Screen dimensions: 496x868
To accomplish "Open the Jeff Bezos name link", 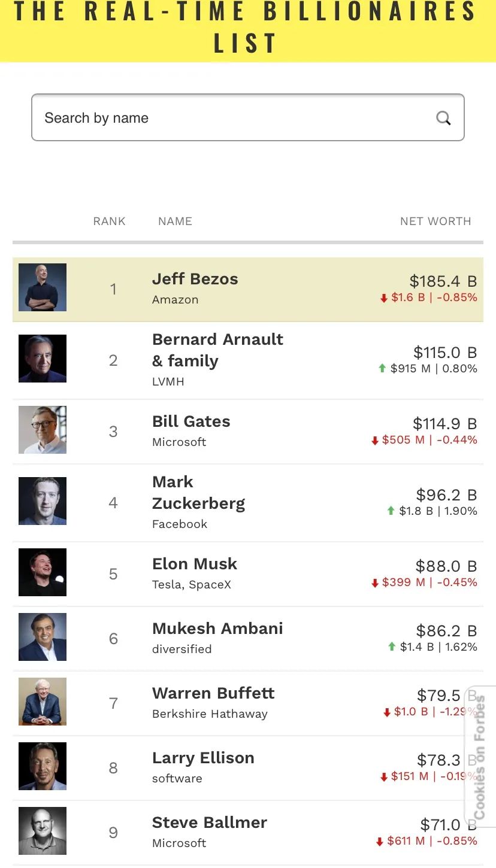I will [195, 279].
